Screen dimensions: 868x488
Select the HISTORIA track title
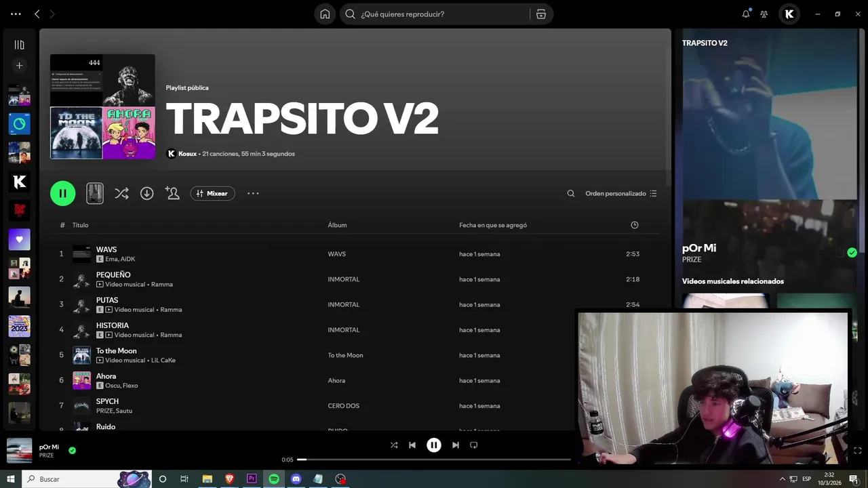coord(113,325)
